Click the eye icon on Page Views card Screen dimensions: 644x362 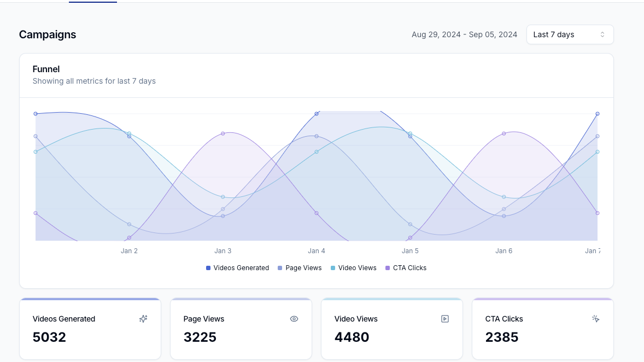coord(294,319)
